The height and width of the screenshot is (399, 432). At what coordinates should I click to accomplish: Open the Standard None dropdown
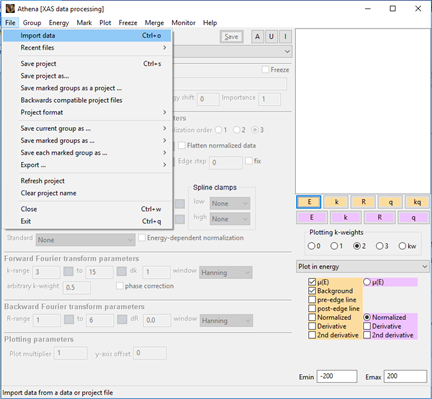pos(85,240)
